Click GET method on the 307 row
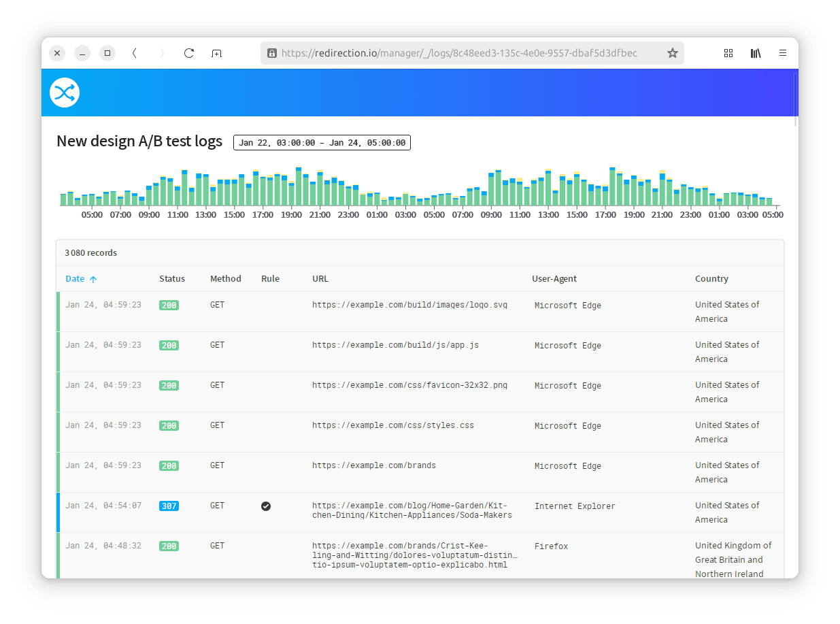This screenshot has width=840, height=624. [217, 506]
